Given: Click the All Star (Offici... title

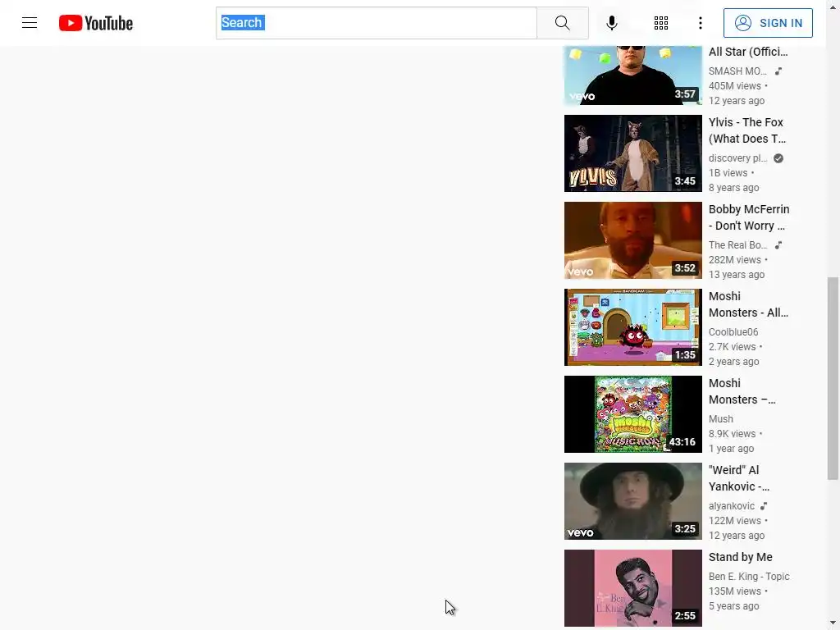Looking at the screenshot, I should tap(748, 52).
